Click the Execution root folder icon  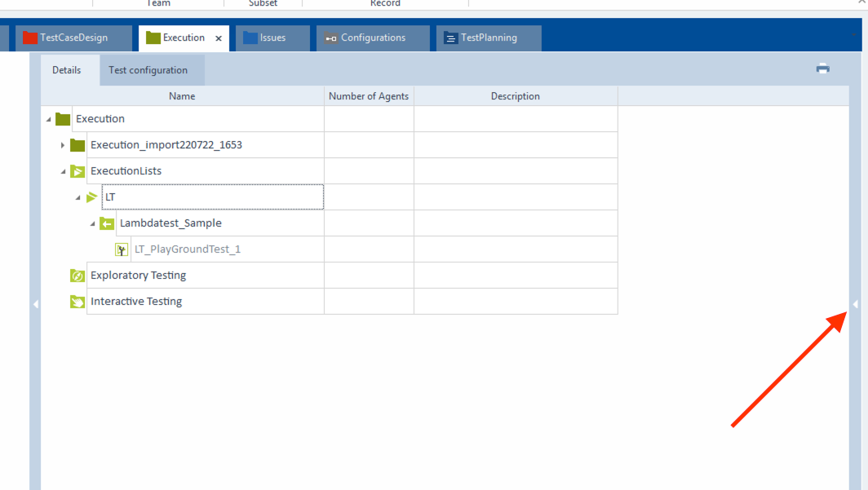tap(63, 119)
